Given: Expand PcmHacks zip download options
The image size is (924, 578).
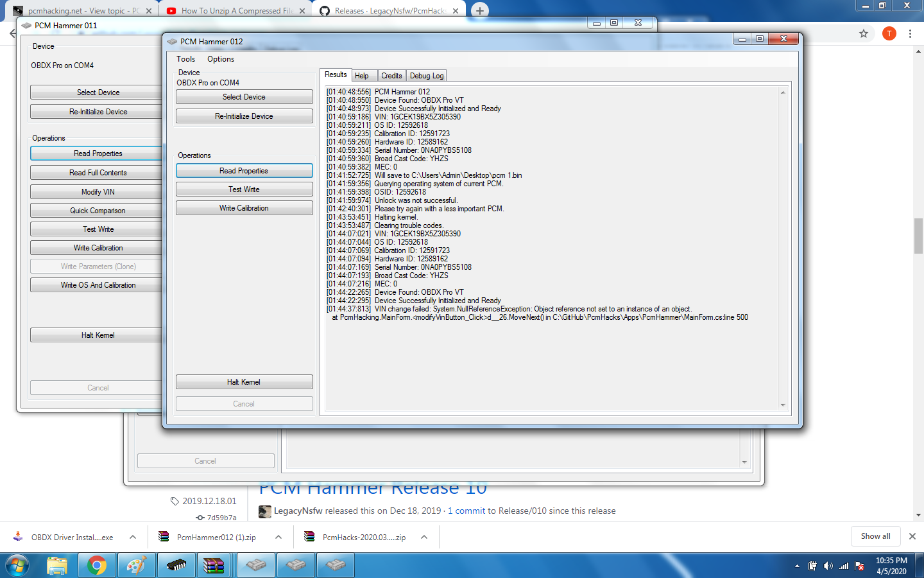Looking at the screenshot, I should (424, 537).
